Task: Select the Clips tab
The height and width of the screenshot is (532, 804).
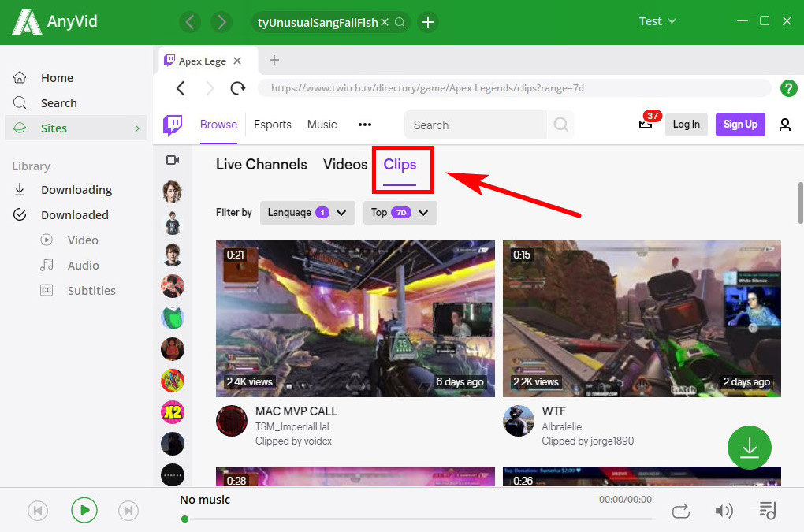Action: click(x=400, y=165)
